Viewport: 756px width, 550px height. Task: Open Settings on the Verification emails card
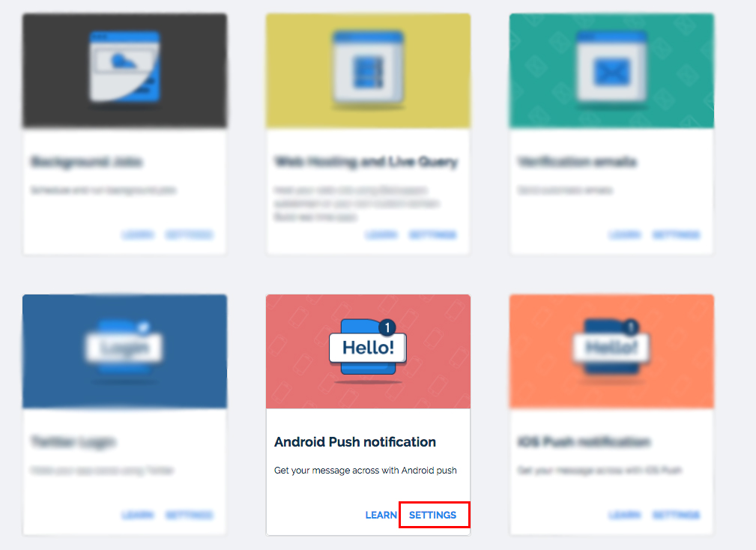point(676,235)
